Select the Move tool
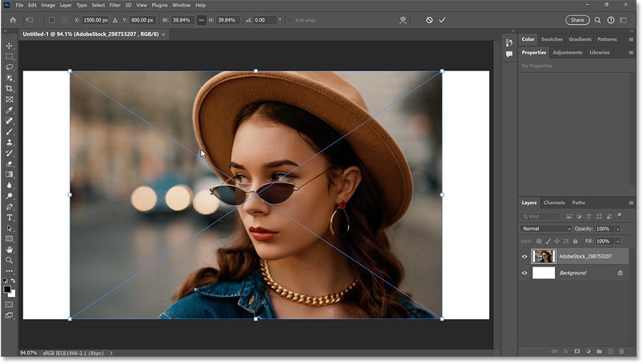The width and height of the screenshot is (643, 364). pos(10,46)
